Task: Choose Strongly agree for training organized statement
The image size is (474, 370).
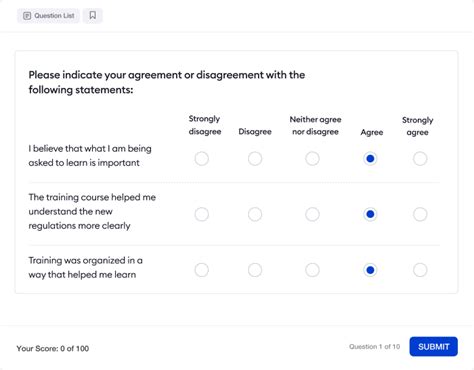Action: (x=420, y=270)
